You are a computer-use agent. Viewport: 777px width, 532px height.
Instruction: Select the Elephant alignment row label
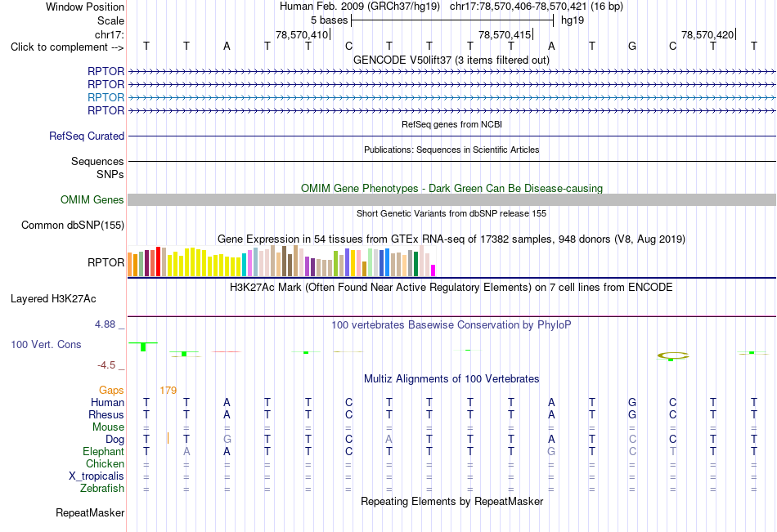point(103,451)
